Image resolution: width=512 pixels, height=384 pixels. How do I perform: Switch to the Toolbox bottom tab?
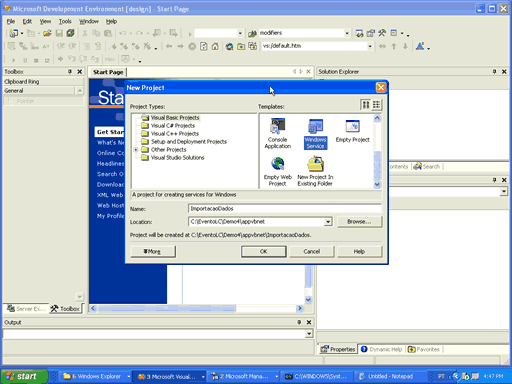click(66, 309)
